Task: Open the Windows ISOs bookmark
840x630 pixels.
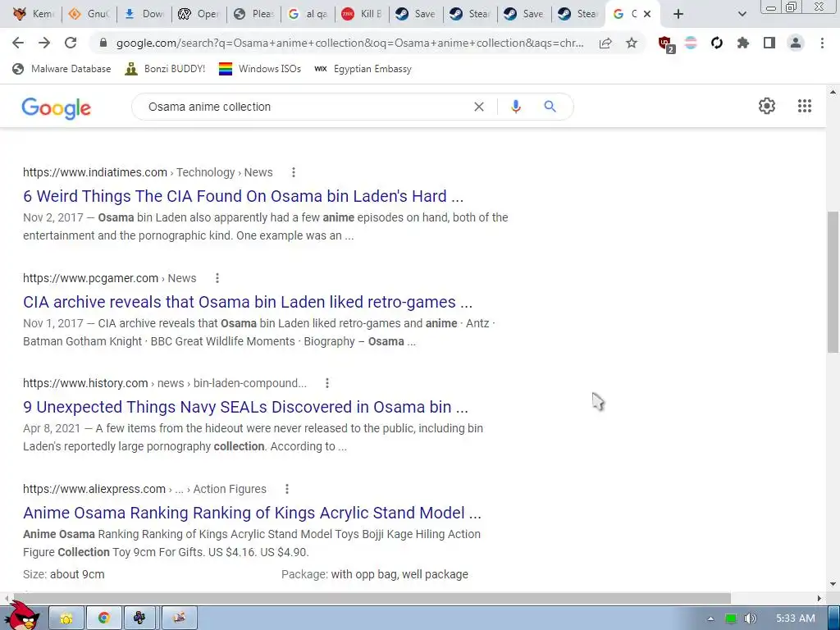Action: 260,69
